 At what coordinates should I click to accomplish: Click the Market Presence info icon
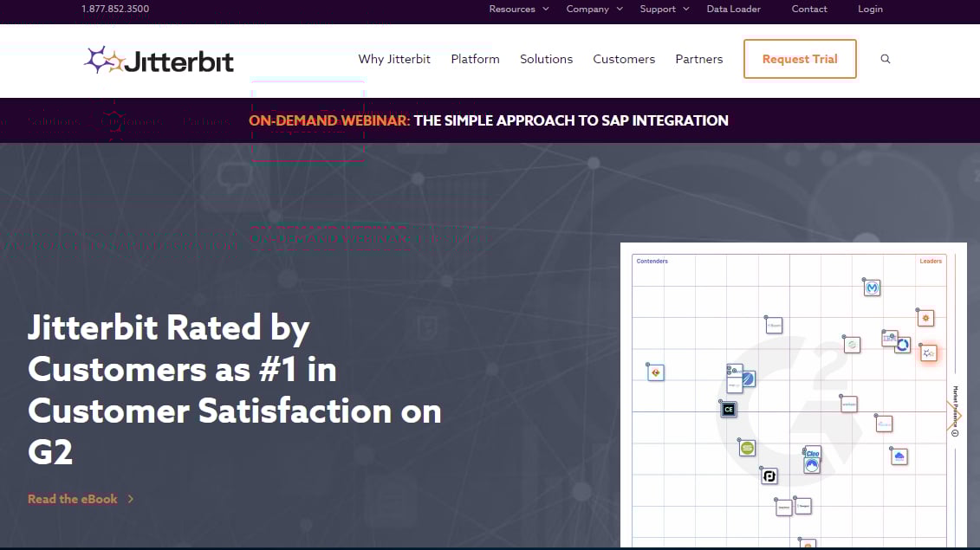[955, 433]
